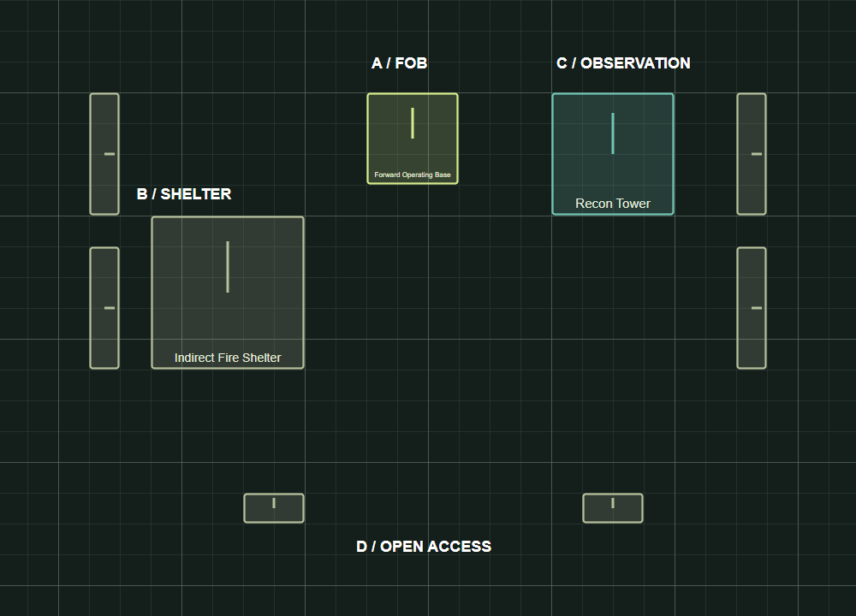The width and height of the screenshot is (856, 616).
Task: Click the 'Indirect Fire Shelter' caption text
Action: pos(228,358)
